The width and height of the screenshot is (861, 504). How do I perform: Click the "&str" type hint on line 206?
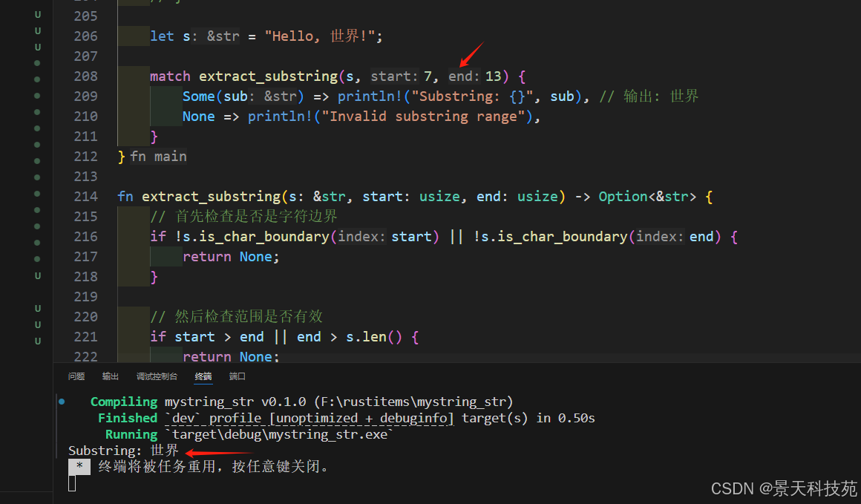223,36
